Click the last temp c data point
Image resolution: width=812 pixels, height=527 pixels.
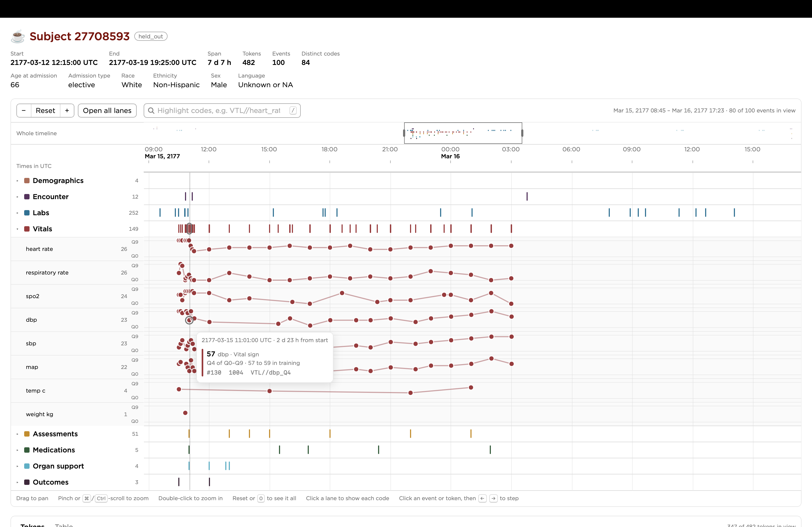(471, 387)
